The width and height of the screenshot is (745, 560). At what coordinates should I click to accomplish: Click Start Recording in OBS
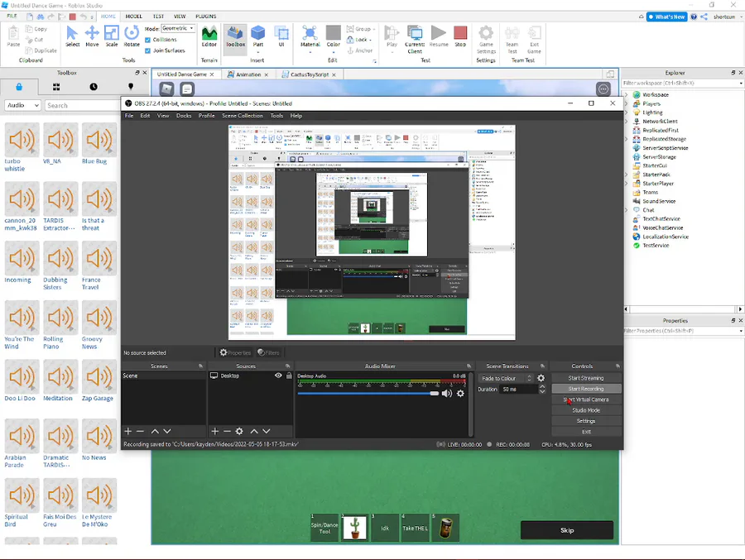pos(586,389)
